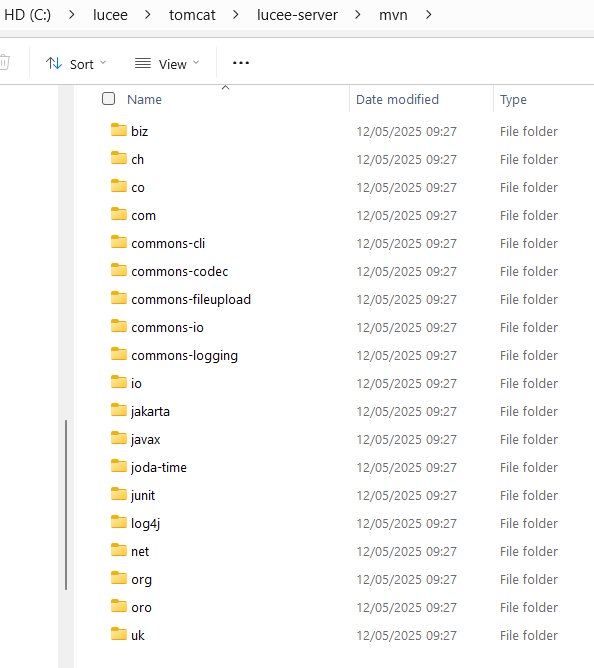Click the Sort arrows icon
The width and height of the screenshot is (594, 668).
54,63
